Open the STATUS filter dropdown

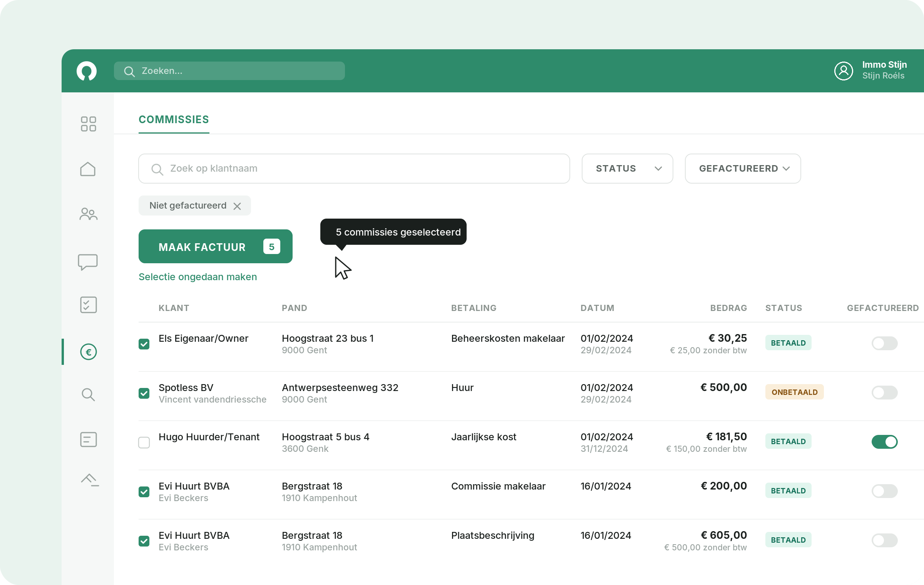(x=627, y=169)
